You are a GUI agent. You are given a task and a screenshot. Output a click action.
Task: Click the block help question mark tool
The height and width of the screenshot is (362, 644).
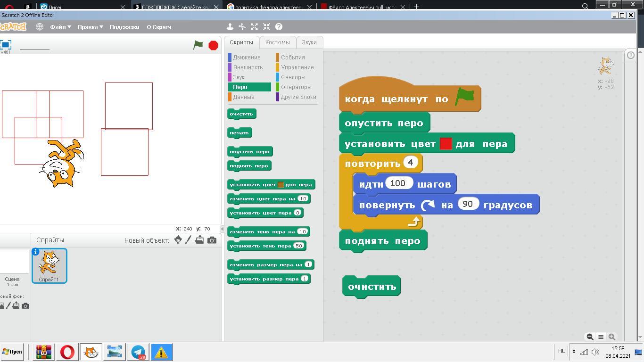279,27
